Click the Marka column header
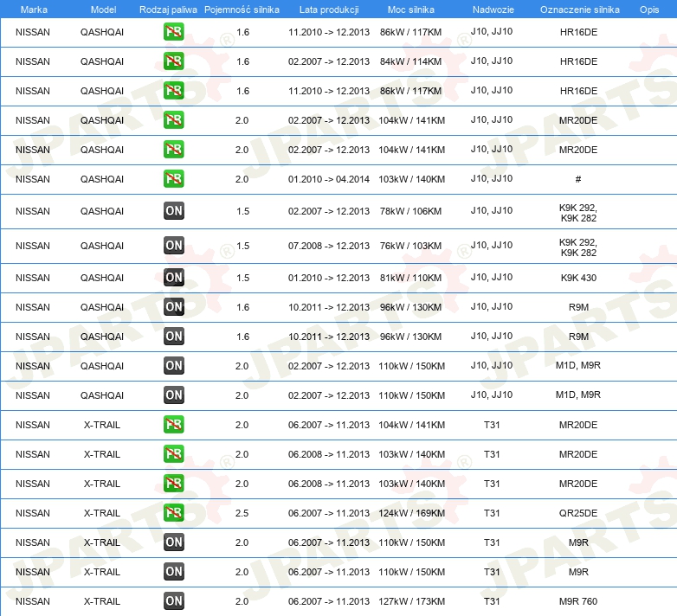 [x=34, y=10]
